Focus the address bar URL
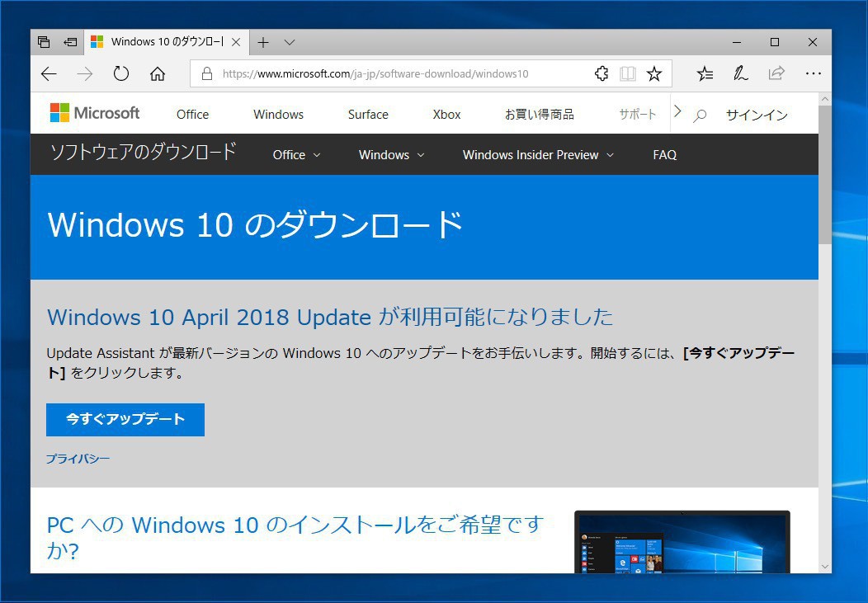Screen dimensions: 868x603 point(375,73)
